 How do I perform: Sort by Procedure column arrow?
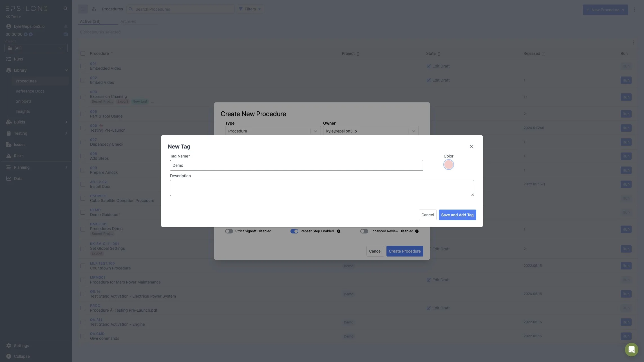coord(112,53)
